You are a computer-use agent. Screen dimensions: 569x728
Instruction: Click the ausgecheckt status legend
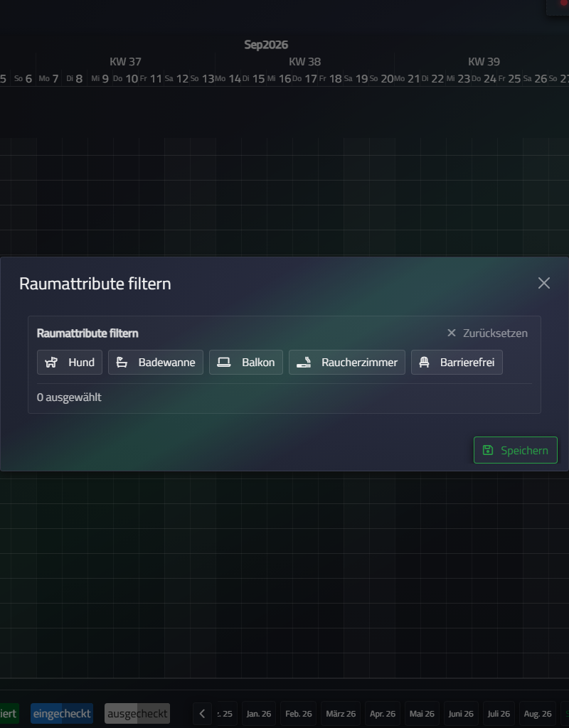[x=137, y=714]
